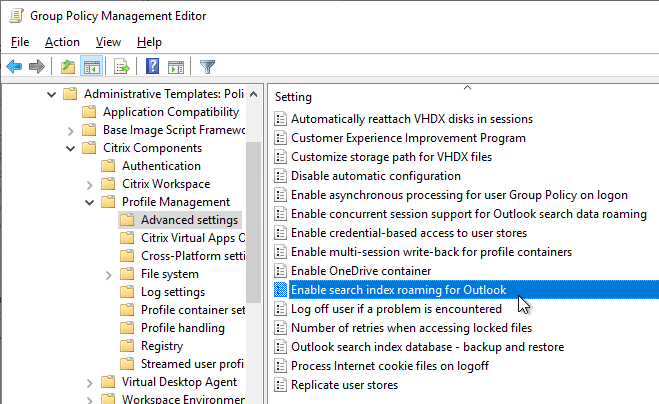Open the View menu
Viewport: 659px width, 404px height.
point(108,42)
